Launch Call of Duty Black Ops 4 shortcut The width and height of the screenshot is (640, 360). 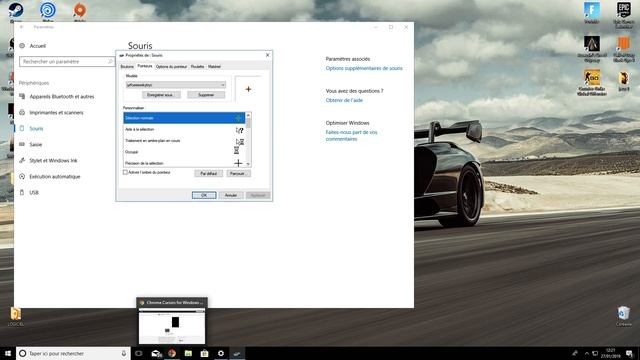(624, 48)
